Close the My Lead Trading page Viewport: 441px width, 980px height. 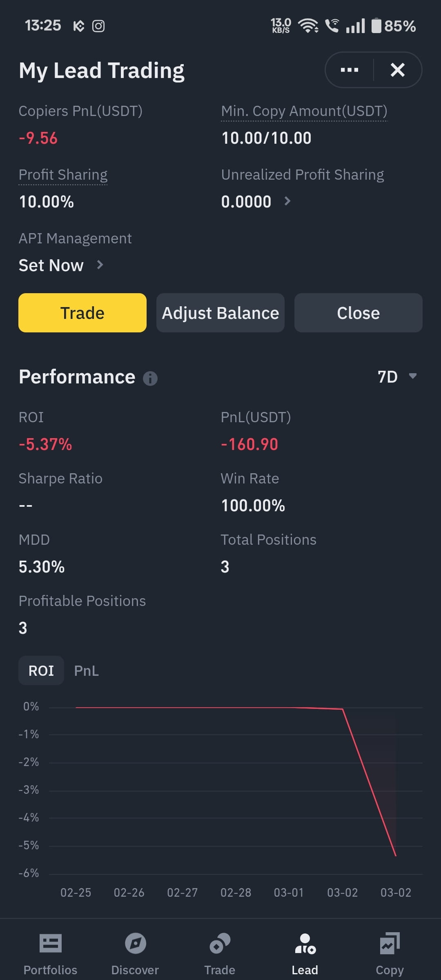(x=398, y=70)
